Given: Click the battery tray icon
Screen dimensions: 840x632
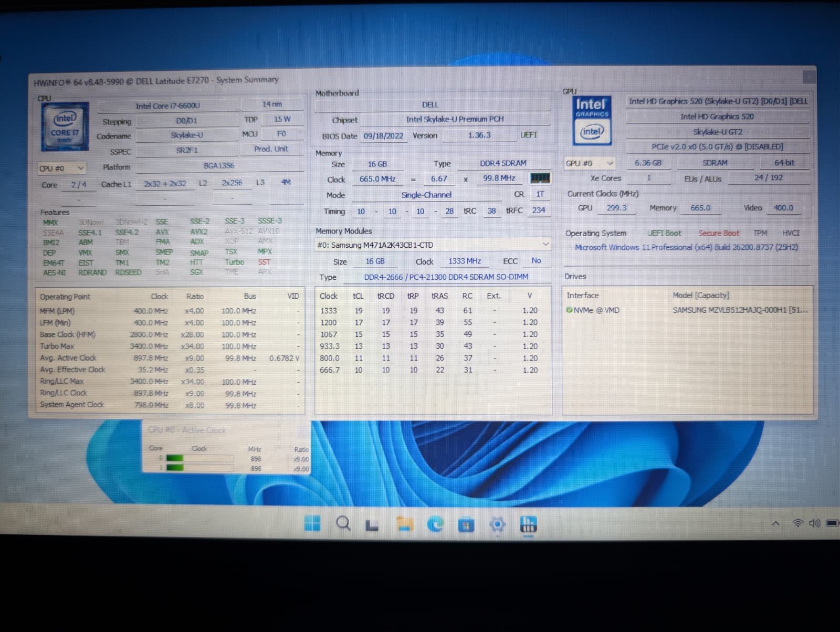Looking at the screenshot, I should coord(832,523).
